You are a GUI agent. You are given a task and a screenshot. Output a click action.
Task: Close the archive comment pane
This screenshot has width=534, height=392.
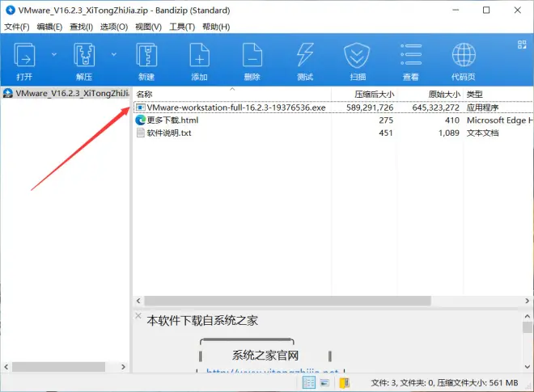138,315
